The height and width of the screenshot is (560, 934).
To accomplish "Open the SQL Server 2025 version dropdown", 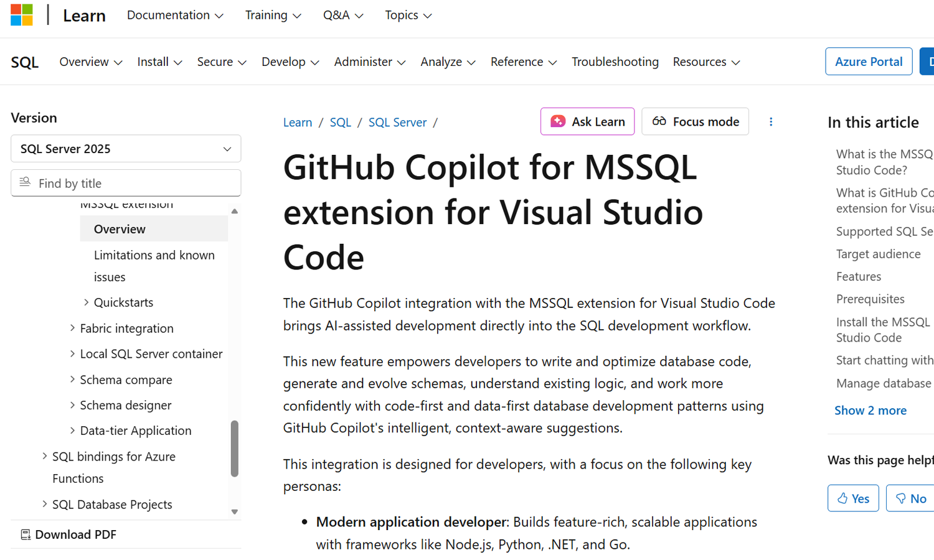I will click(126, 149).
